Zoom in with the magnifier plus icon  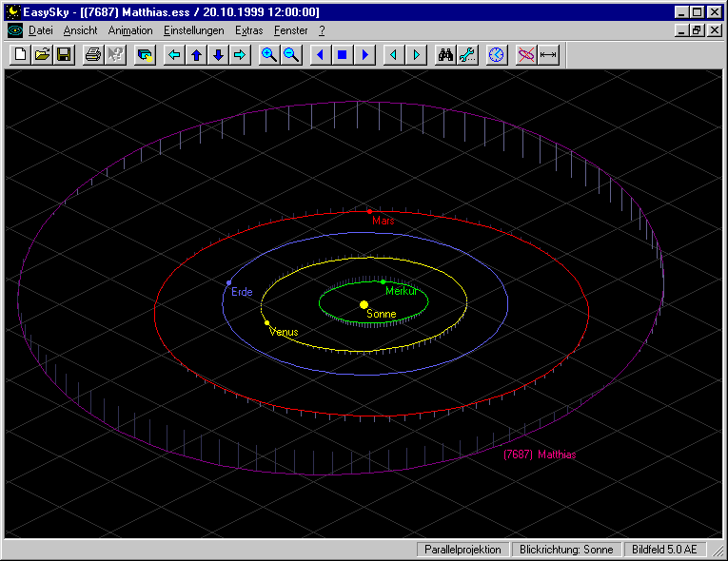(x=269, y=55)
